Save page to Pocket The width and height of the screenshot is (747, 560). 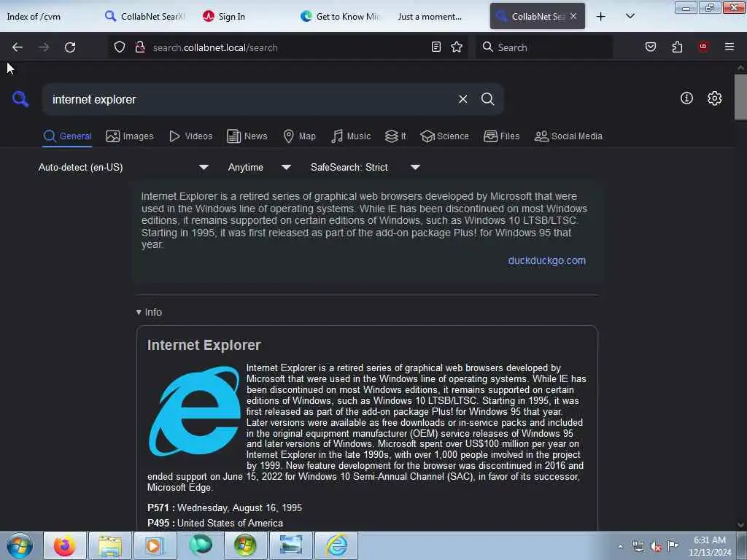[x=651, y=47]
